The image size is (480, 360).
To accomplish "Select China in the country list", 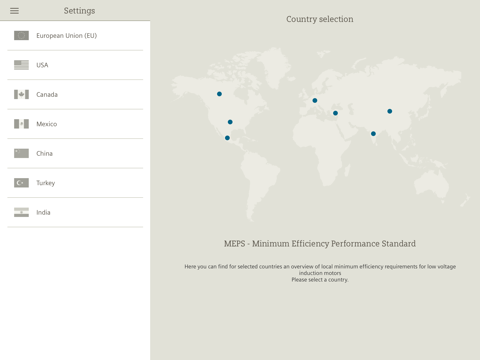I will pyautogui.click(x=75, y=153).
